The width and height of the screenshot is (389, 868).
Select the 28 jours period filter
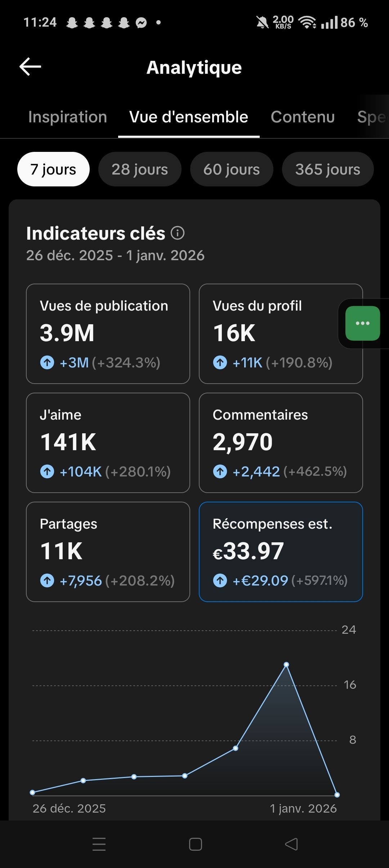[140, 169]
